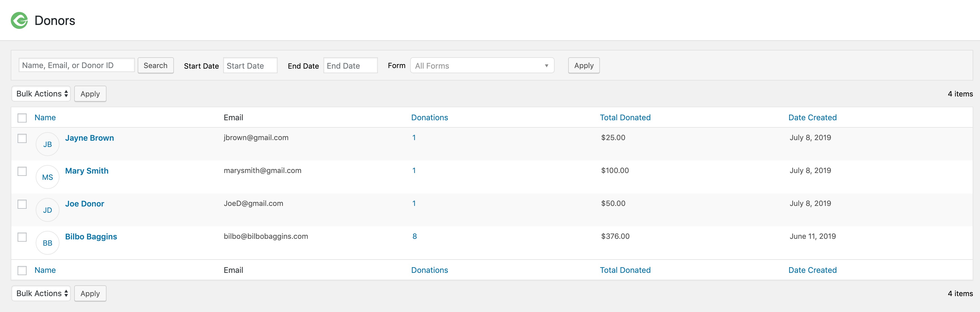980x312 pixels.
Task: Click the GiveWP green logo icon
Action: click(x=19, y=20)
